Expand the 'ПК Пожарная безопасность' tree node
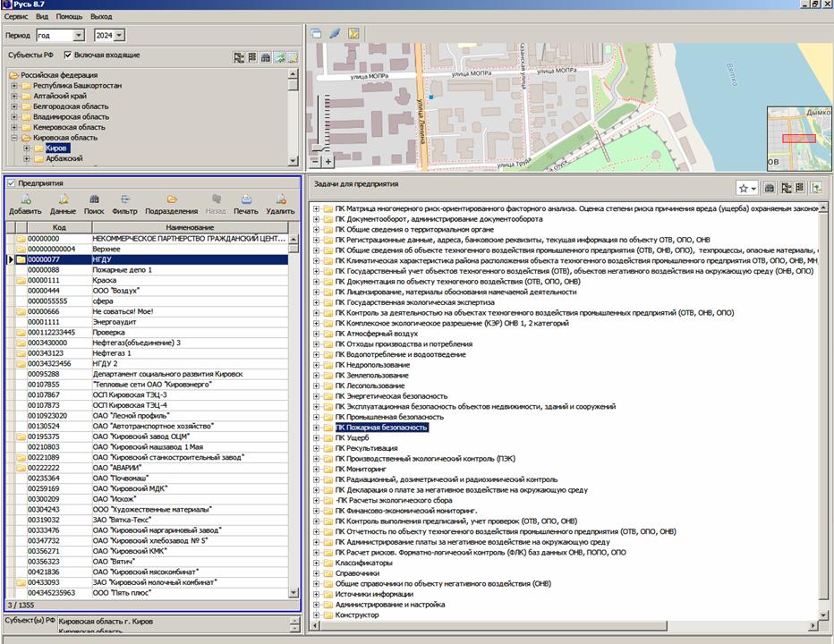The height and width of the screenshot is (644, 834). (x=316, y=428)
